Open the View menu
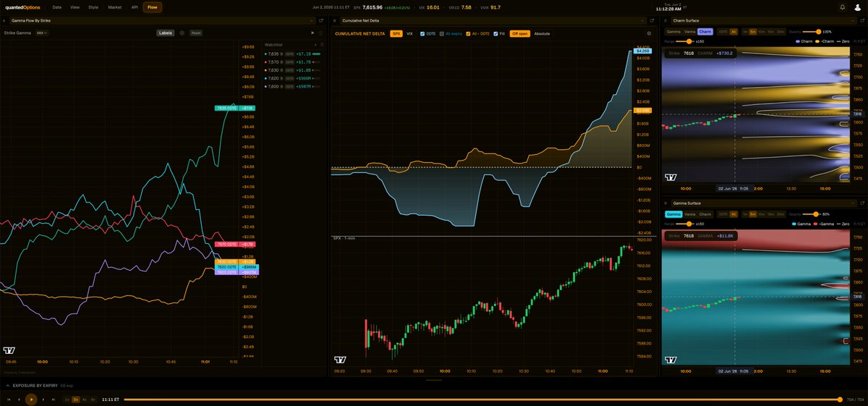 click(x=75, y=7)
